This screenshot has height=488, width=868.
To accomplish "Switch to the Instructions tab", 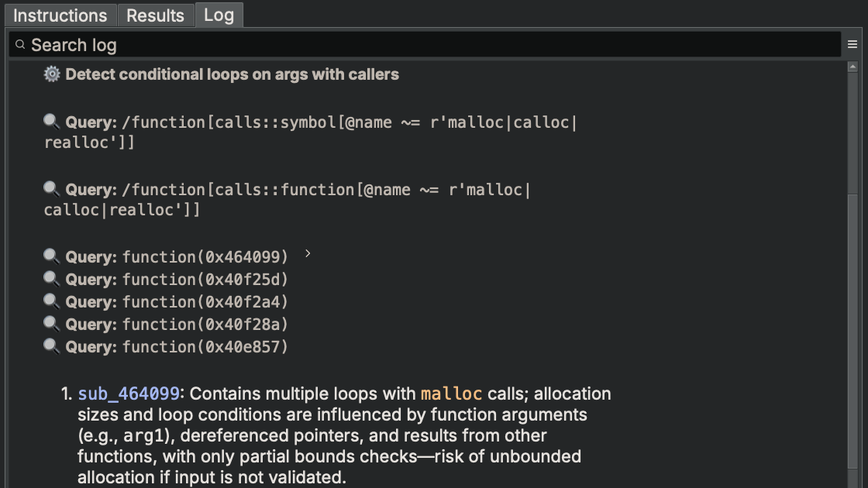I will click(60, 15).
